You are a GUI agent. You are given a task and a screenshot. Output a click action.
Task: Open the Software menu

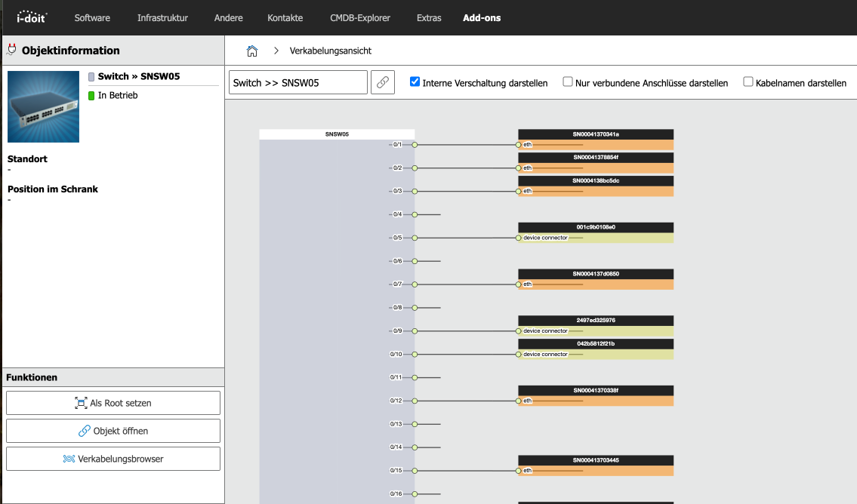point(92,17)
